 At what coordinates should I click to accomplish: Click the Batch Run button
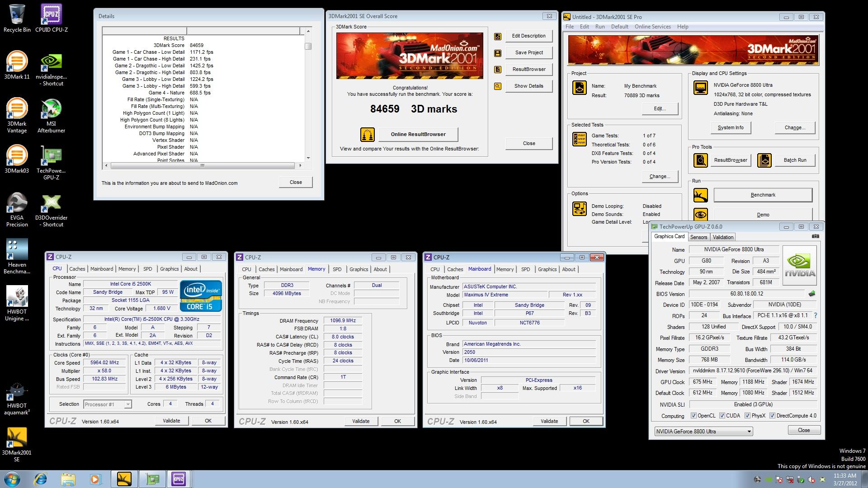pyautogui.click(x=795, y=160)
